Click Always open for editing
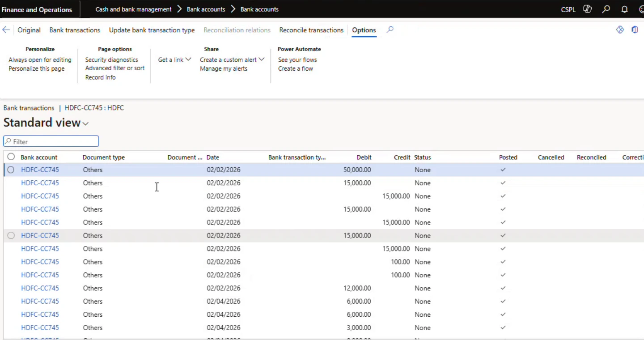This screenshot has height=340, width=644. [x=40, y=59]
